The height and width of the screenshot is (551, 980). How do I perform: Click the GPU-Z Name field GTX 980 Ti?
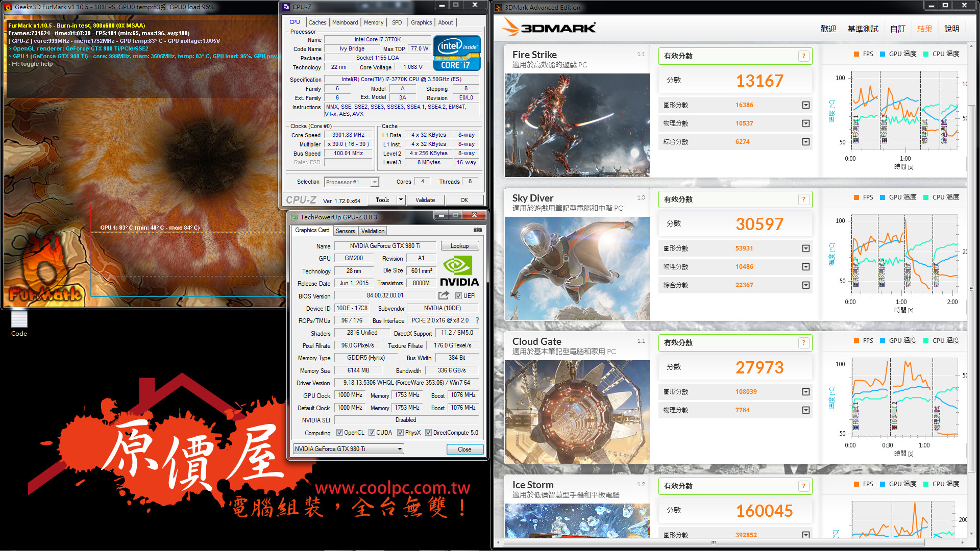pos(385,246)
